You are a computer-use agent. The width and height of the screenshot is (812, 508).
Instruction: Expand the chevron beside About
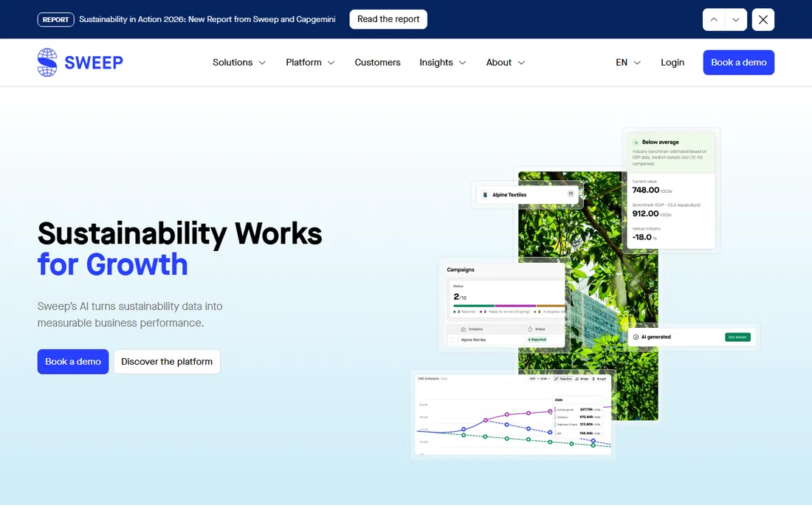521,63
